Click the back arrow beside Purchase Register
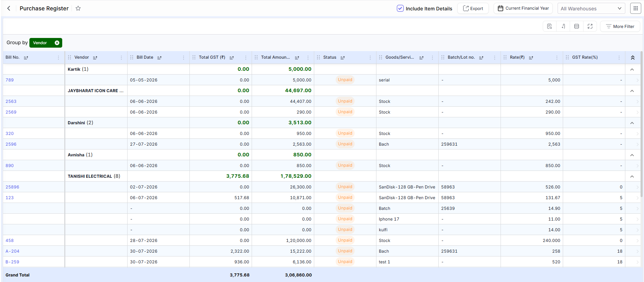 click(x=9, y=8)
